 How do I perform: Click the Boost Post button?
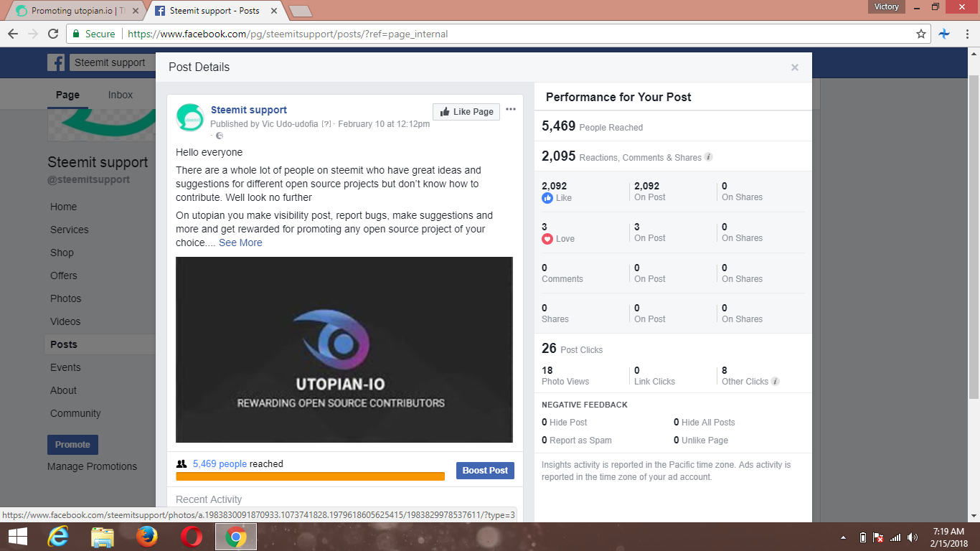tap(485, 471)
